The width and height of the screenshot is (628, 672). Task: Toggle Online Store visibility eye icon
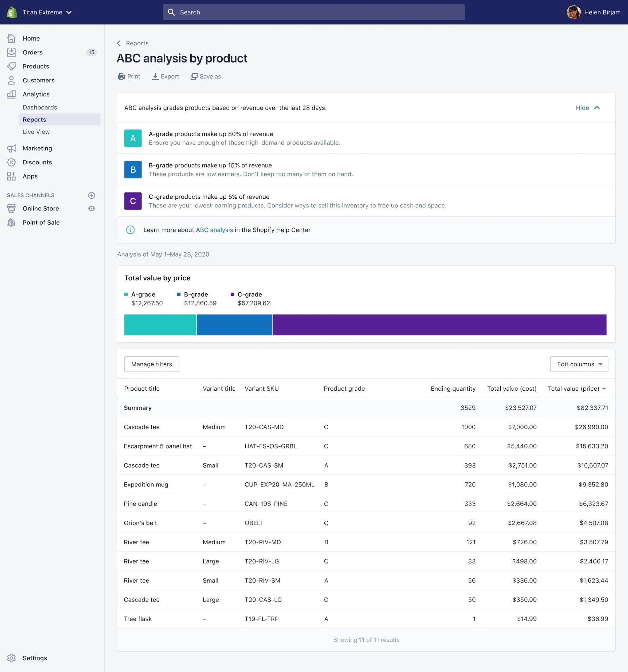tap(91, 208)
